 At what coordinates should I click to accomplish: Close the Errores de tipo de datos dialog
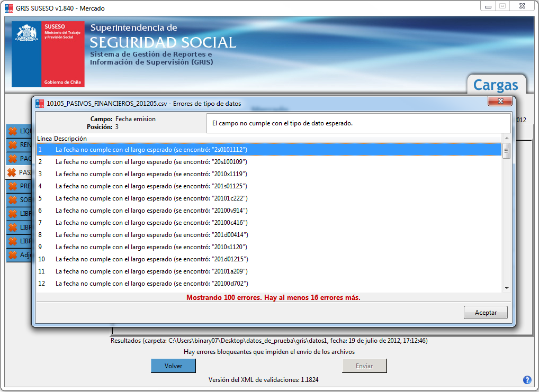coord(500,101)
